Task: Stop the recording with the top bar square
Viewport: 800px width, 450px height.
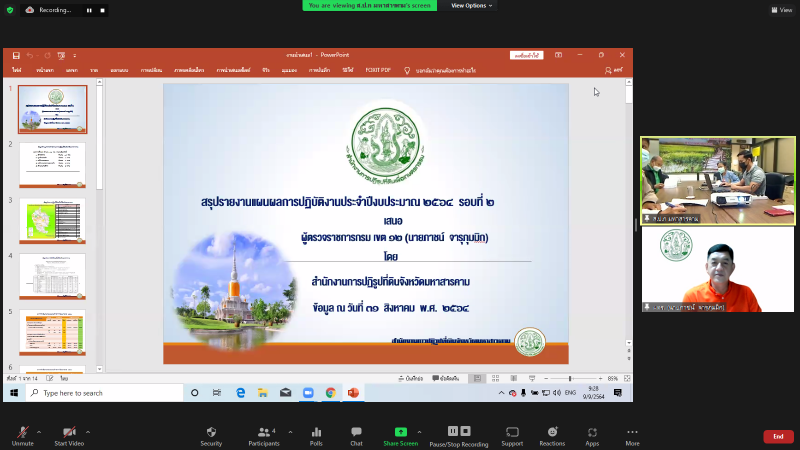Action: [103, 10]
